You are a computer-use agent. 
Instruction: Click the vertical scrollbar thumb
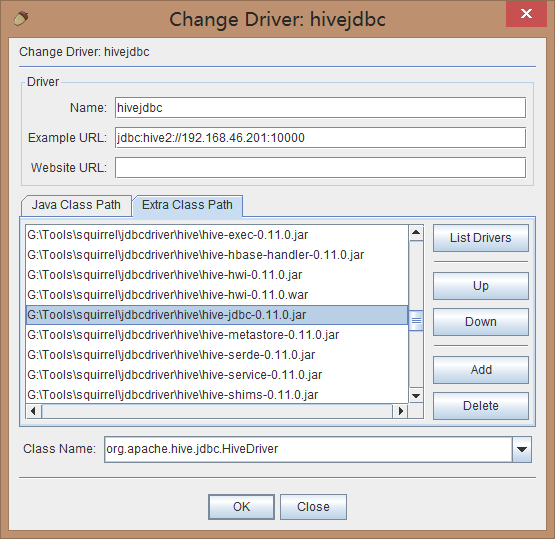pos(416,320)
